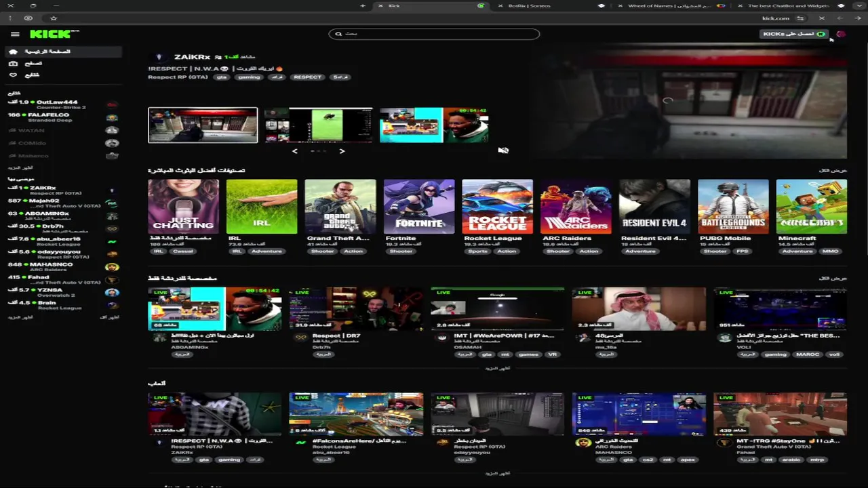Click apex tag on MAHASNCO stream
868x488 pixels.
[688, 460]
